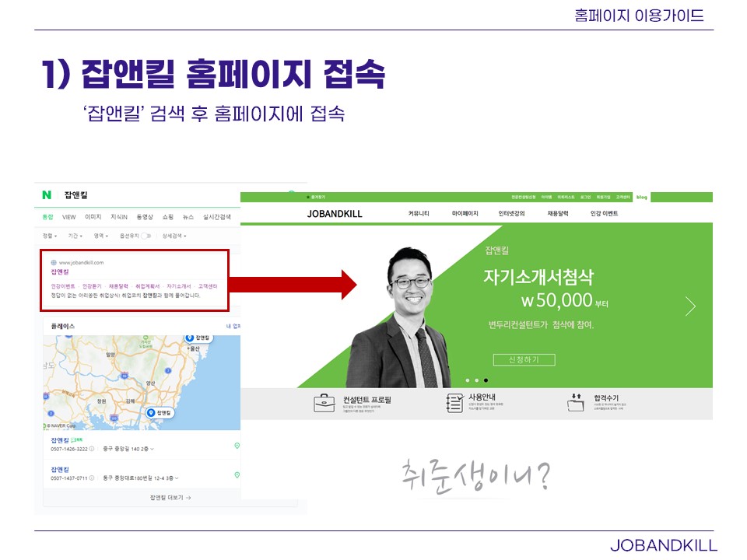Select the first carousel dot indicator
Image resolution: width=747 pixels, height=560 pixels.
click(x=466, y=380)
